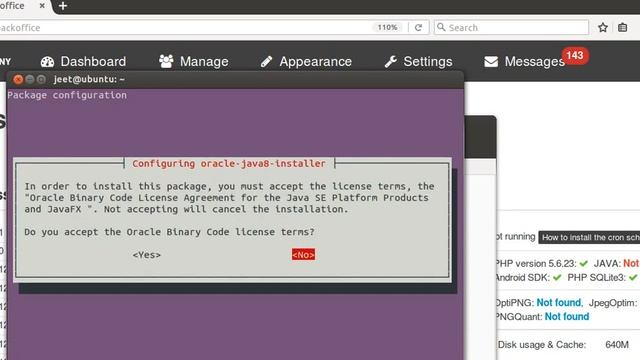Reload the page with the refresh icon
Viewport: 640px width, 360px height.
[418, 27]
